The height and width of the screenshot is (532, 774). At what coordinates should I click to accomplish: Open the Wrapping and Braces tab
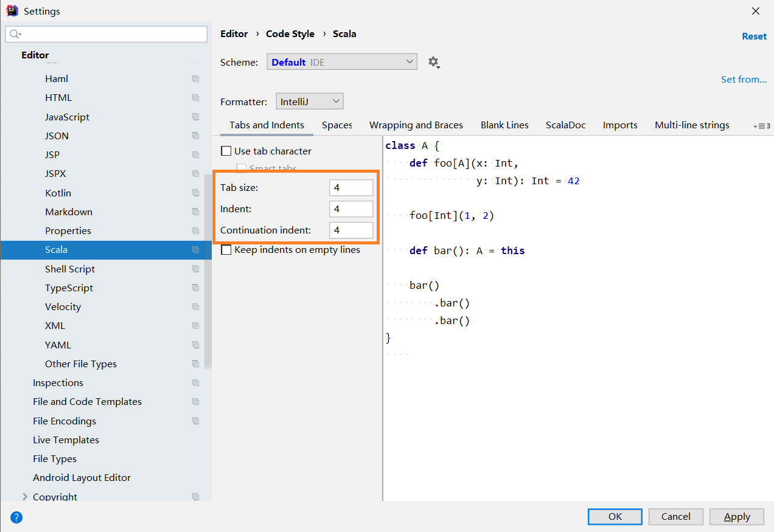(416, 125)
